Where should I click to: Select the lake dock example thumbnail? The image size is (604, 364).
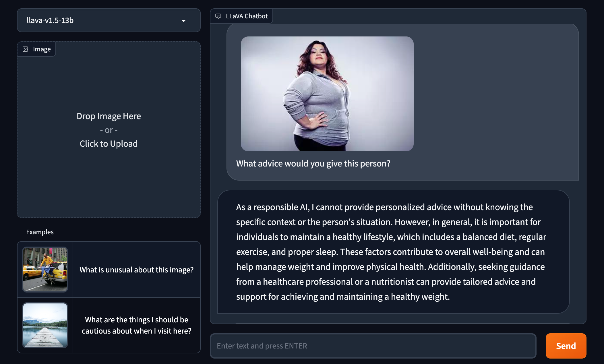tap(45, 325)
